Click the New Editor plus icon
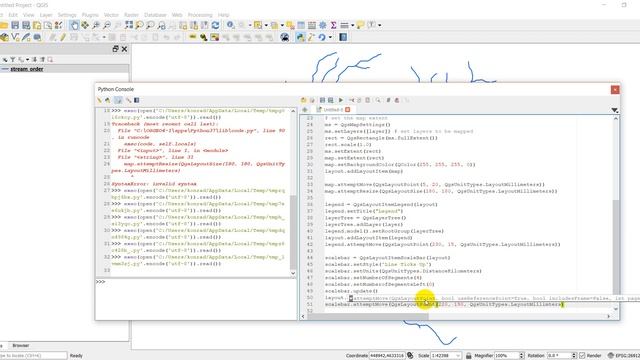 click(305, 109)
